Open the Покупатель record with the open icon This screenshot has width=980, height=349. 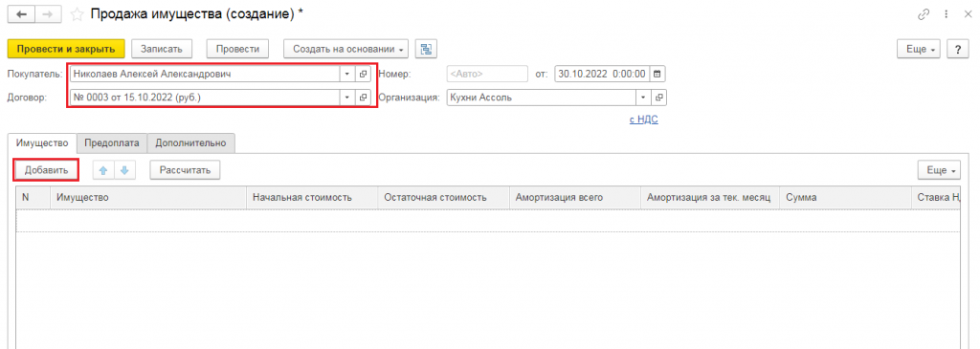coord(363,74)
